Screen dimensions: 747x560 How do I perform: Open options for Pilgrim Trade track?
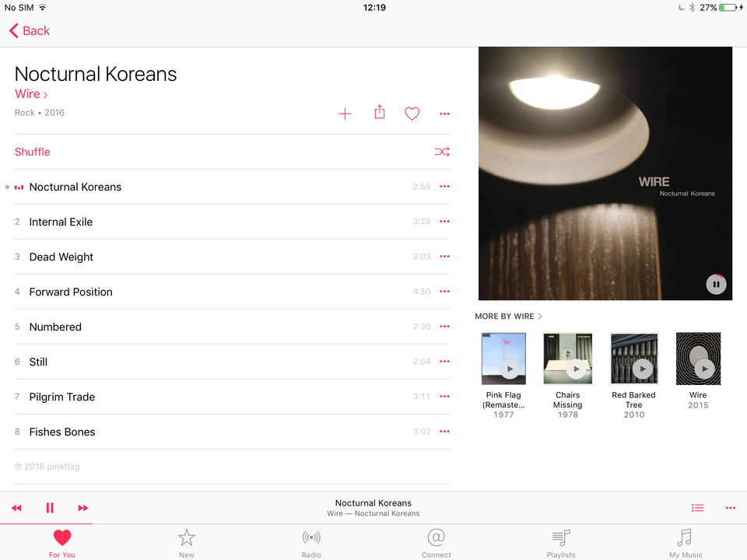click(444, 396)
